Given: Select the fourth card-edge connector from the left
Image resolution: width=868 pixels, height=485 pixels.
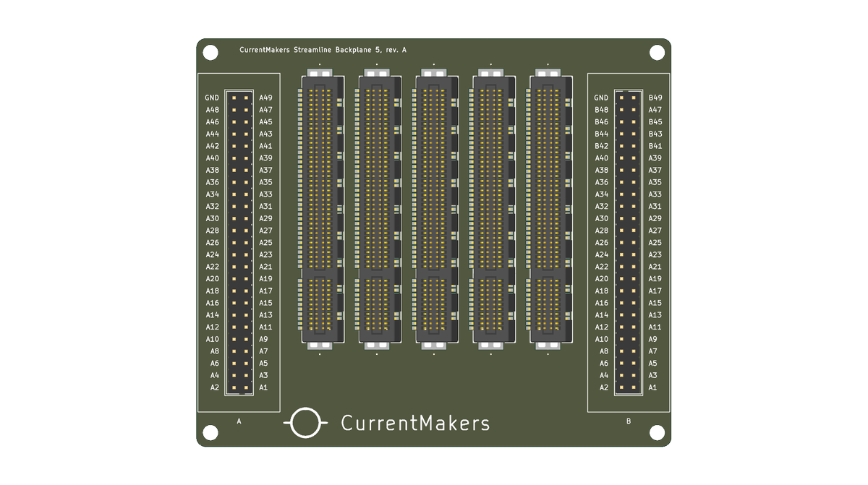Looking at the screenshot, I should tap(491, 210).
